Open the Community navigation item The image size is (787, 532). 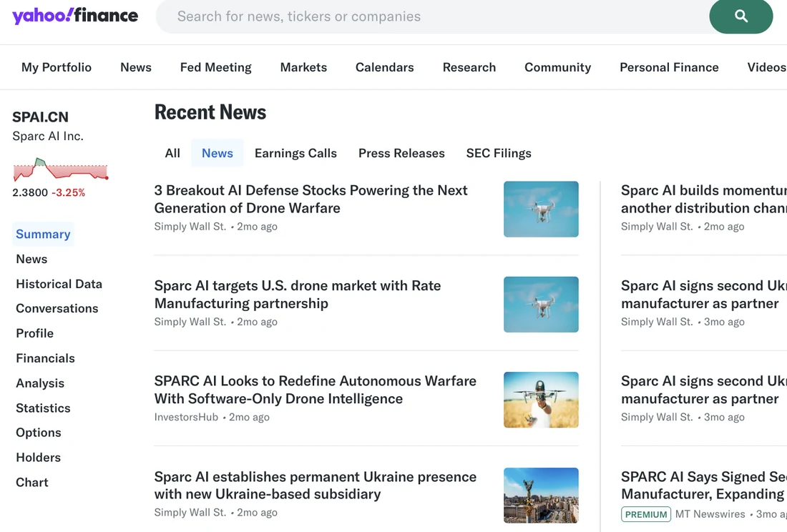coord(557,67)
